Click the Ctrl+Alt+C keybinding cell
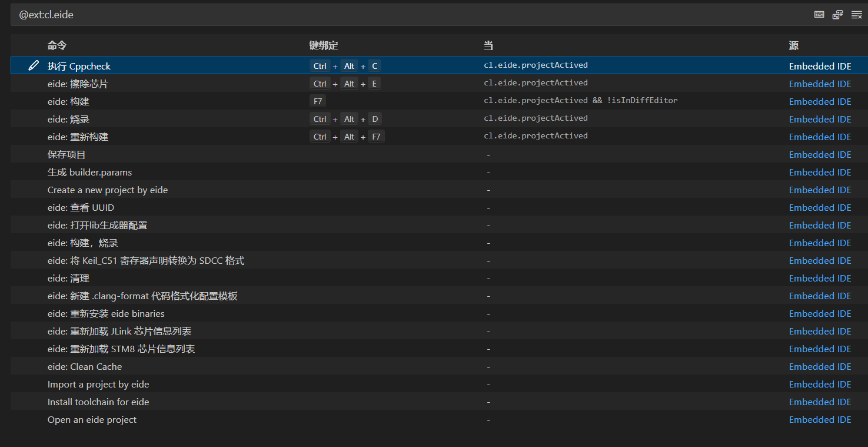 [x=345, y=66]
